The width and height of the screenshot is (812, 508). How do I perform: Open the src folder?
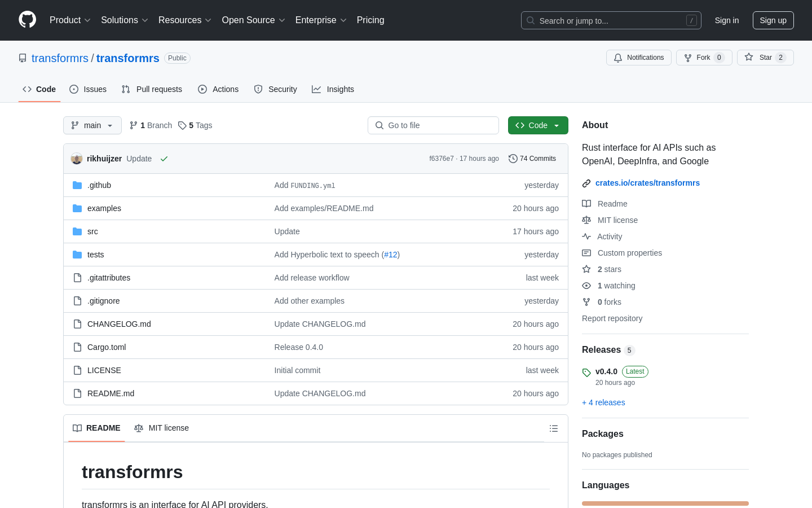coord(92,231)
